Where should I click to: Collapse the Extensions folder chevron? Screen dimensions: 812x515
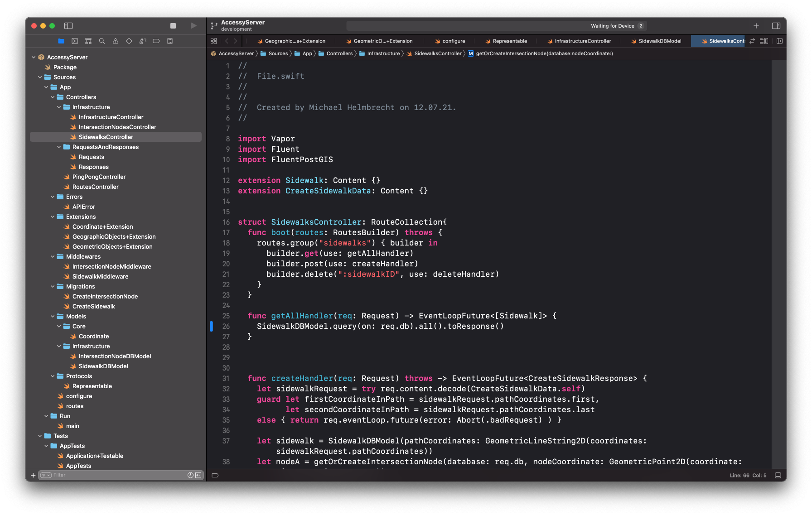coord(53,217)
